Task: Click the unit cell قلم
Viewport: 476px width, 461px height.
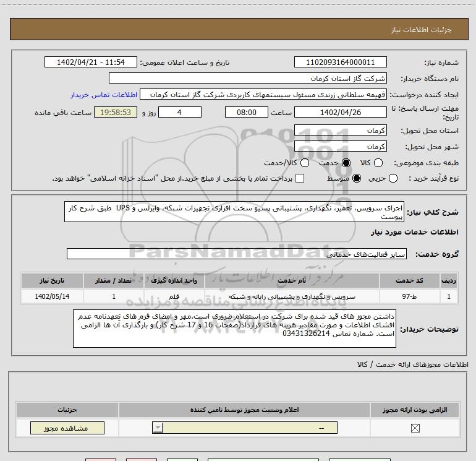Action: point(174,296)
